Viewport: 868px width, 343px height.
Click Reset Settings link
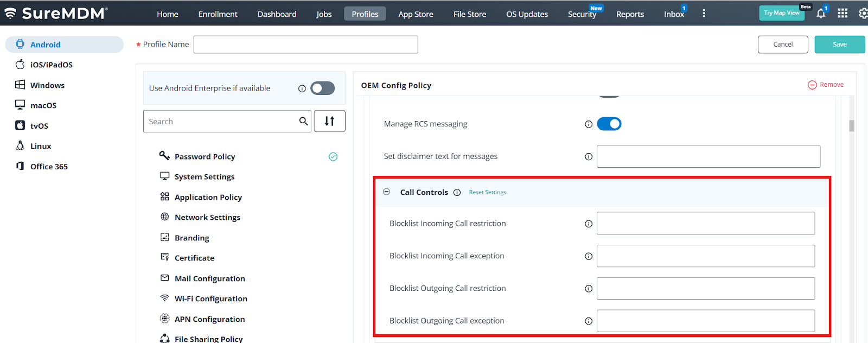pyautogui.click(x=487, y=193)
